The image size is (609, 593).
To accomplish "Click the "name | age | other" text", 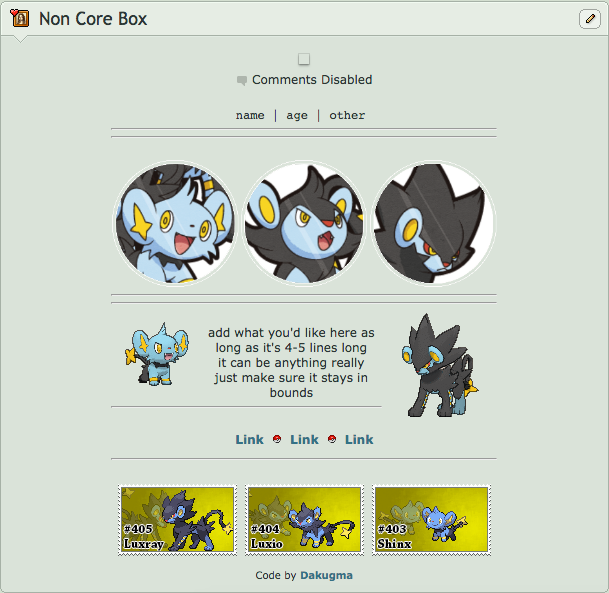I will click(300, 115).
